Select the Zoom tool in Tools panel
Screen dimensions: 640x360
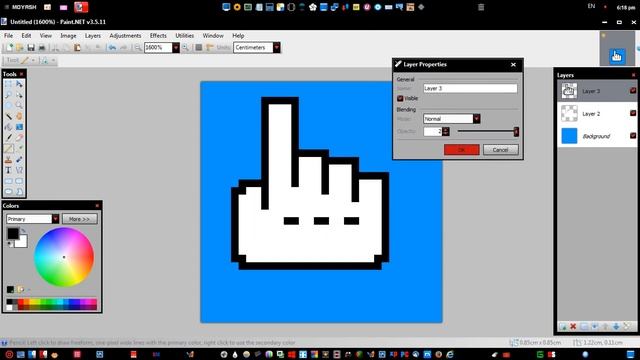coord(19,105)
